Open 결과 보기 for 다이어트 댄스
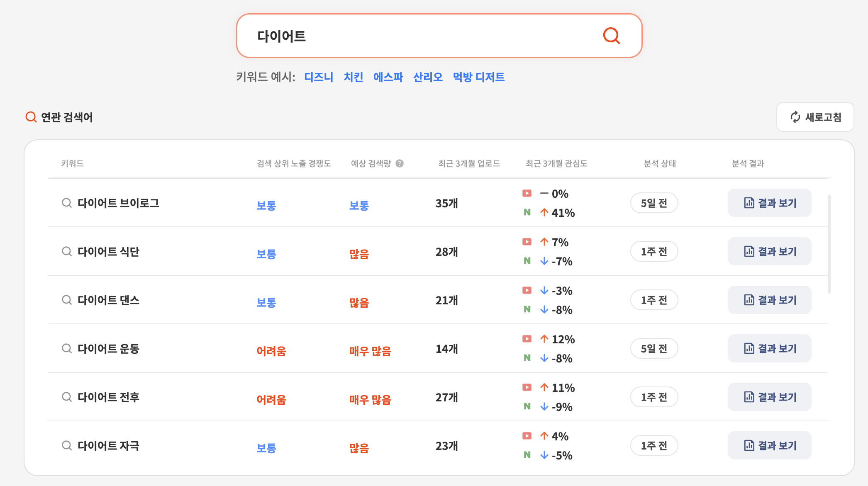The width and height of the screenshot is (868, 486). click(770, 300)
